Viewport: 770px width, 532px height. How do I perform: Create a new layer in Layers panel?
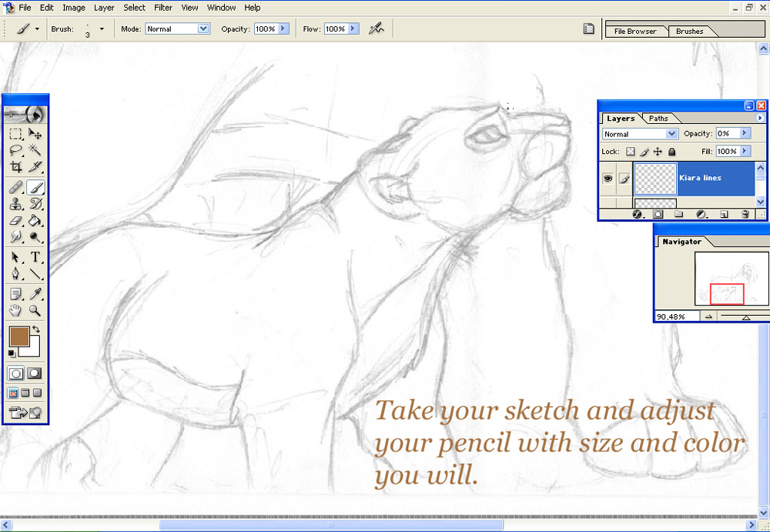(724, 214)
